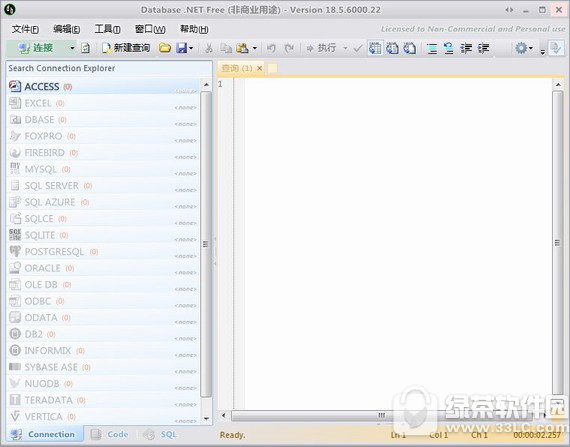570x447 pixels.
Task: Toggle the highlighted results-grid view icon
Action: [375, 48]
